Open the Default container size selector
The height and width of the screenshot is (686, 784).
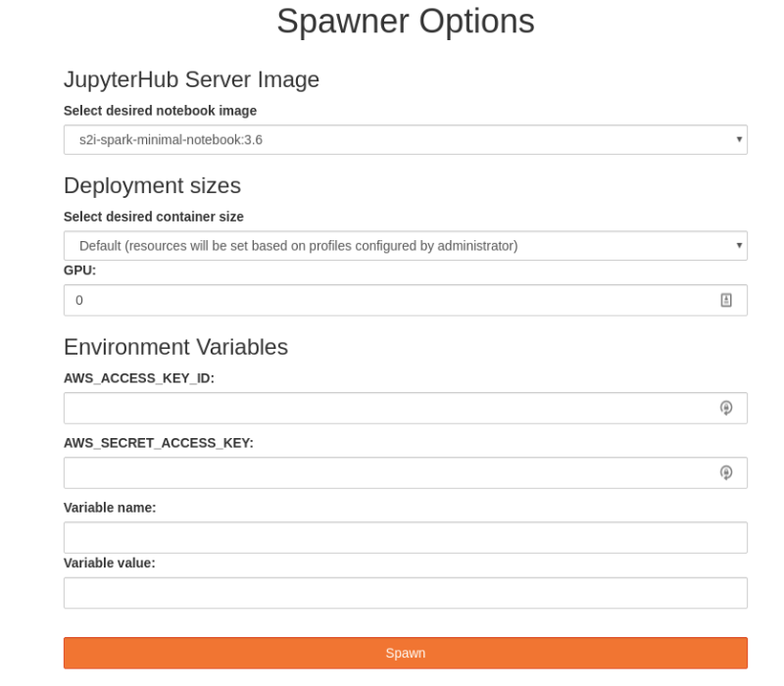pos(392,245)
